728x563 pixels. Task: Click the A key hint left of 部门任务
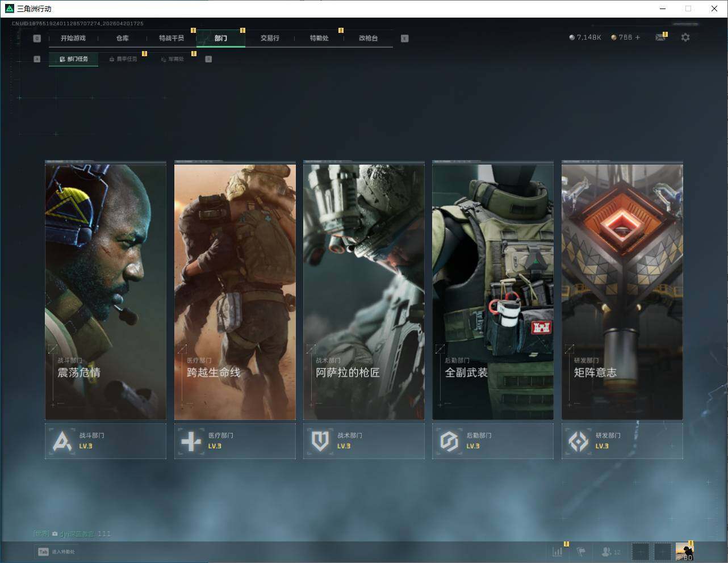point(37,59)
